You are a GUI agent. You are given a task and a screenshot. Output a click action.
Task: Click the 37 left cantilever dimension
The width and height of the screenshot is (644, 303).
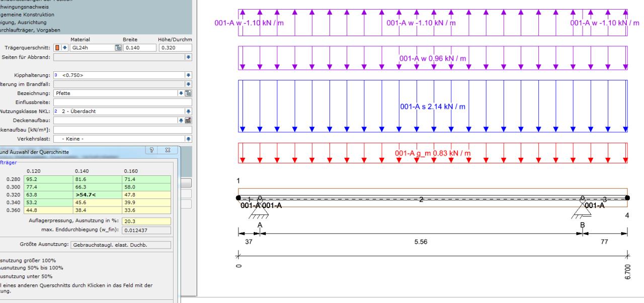point(249,242)
